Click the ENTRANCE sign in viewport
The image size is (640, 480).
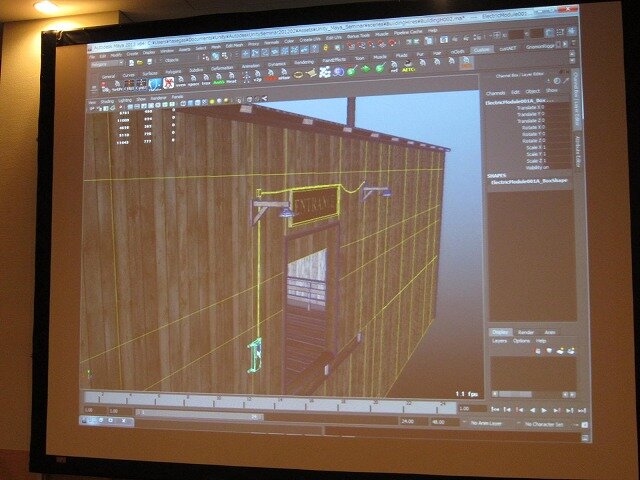point(315,205)
